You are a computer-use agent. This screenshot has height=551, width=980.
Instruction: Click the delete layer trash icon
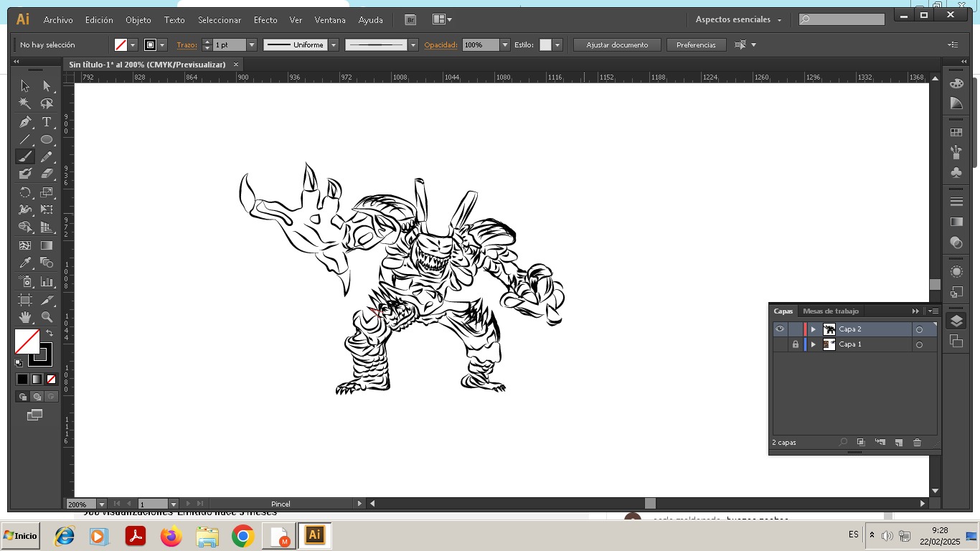click(x=917, y=443)
